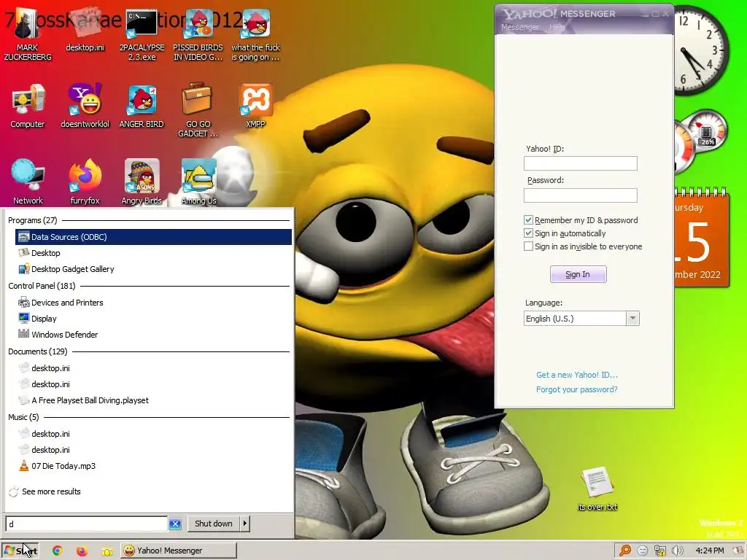Click the Control Panel (181) heading

tap(42, 286)
